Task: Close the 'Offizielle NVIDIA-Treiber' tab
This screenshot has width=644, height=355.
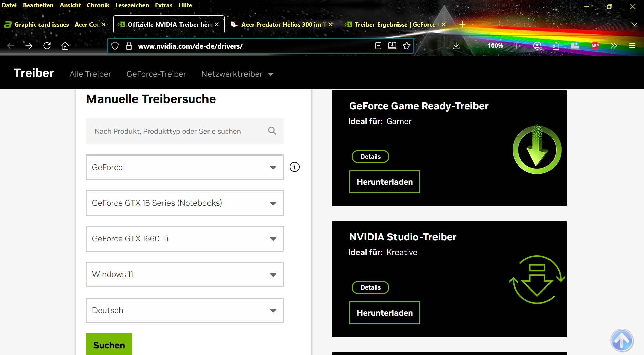Action: coord(217,24)
